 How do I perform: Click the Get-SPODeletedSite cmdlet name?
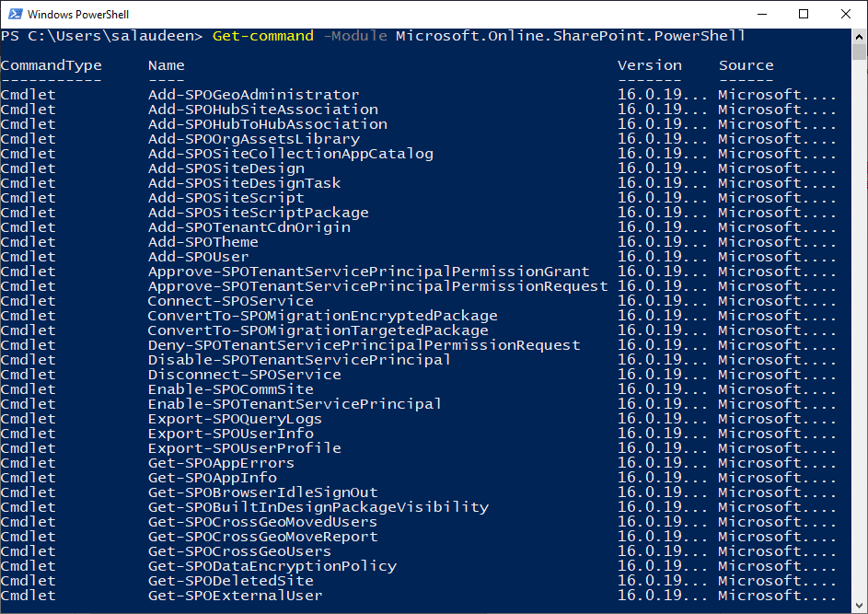click(232, 580)
